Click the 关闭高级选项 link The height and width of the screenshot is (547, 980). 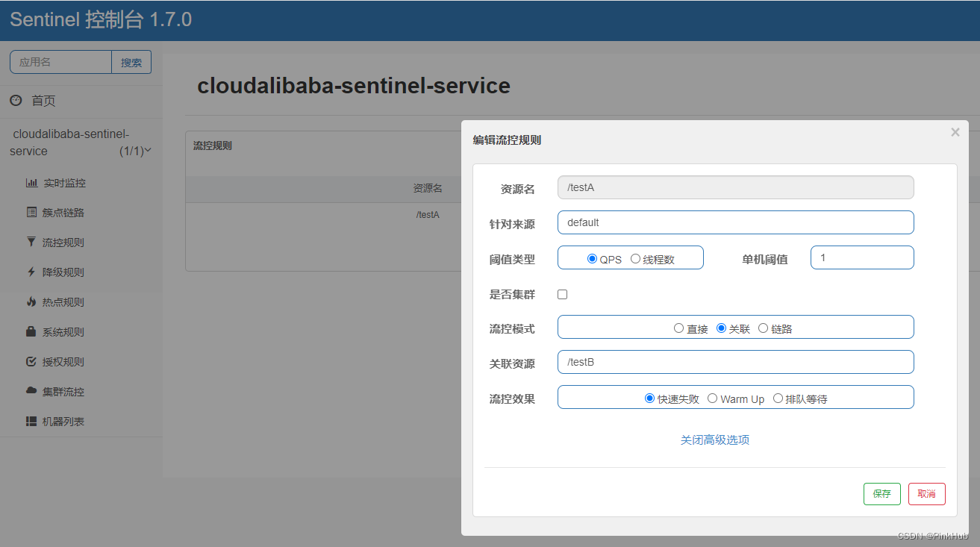point(715,440)
